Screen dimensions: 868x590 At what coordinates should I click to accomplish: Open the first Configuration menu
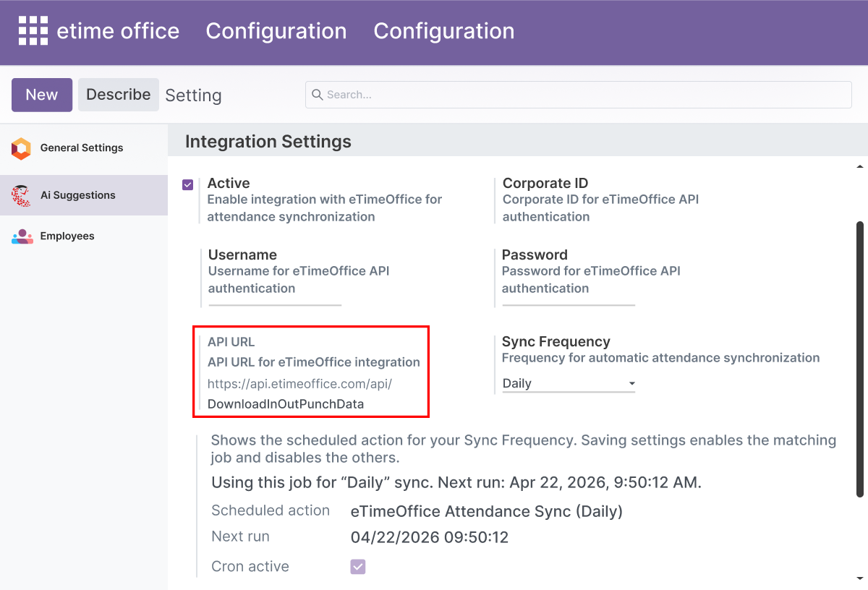point(276,31)
